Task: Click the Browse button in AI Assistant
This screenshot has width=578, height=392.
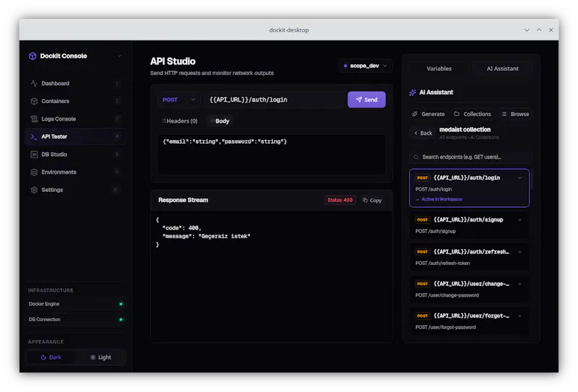Action: [515, 114]
